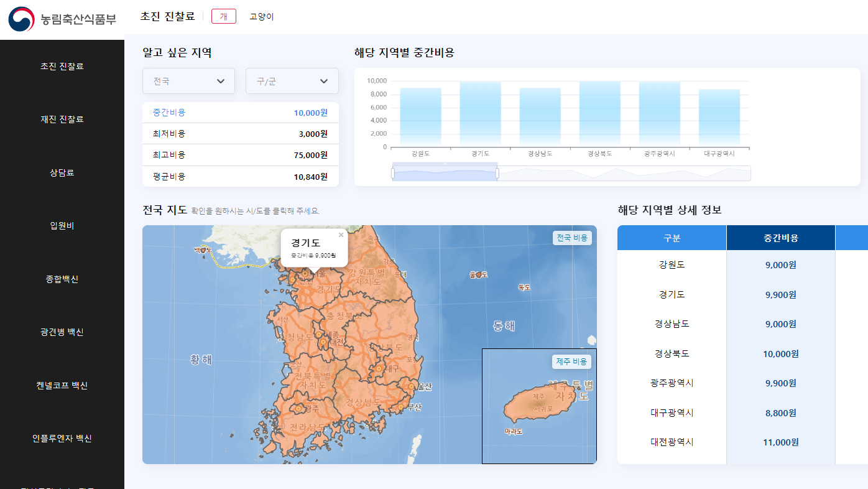The width and height of the screenshot is (868, 489).
Task: Select 켄넬코프 백신 from the sidebar
Action: [x=62, y=385]
